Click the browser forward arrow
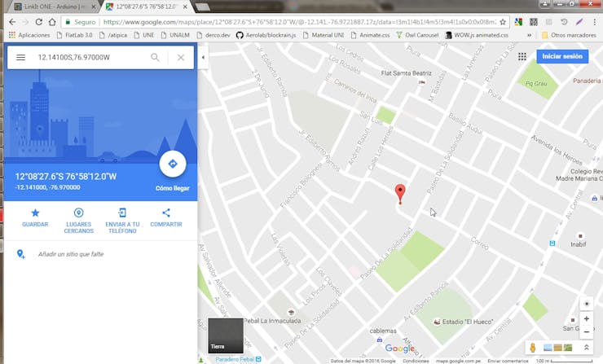This screenshot has width=603, height=364. pyautogui.click(x=25, y=22)
